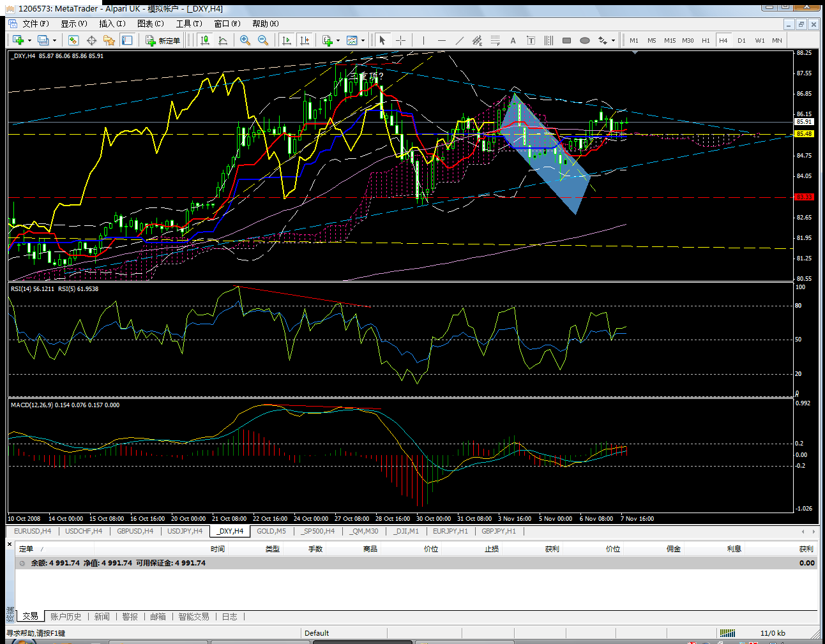Viewport: 825px width, 644px height.
Task: Open the chart templates dropdown arrow
Action: [x=363, y=40]
